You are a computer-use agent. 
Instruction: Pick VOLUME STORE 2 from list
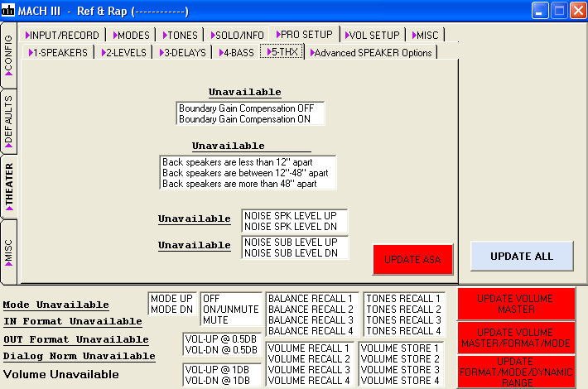point(401,359)
